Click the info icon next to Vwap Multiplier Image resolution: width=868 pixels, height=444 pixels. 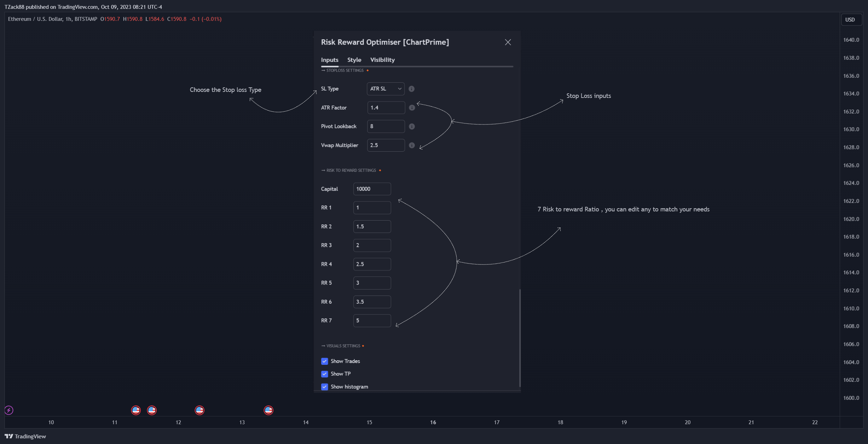pyautogui.click(x=412, y=145)
